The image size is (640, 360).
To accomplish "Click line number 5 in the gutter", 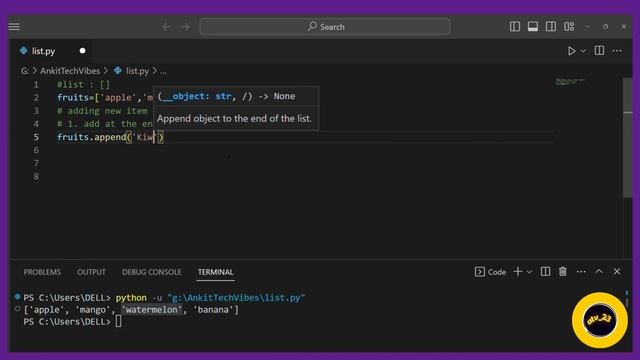I will pyautogui.click(x=36, y=137).
